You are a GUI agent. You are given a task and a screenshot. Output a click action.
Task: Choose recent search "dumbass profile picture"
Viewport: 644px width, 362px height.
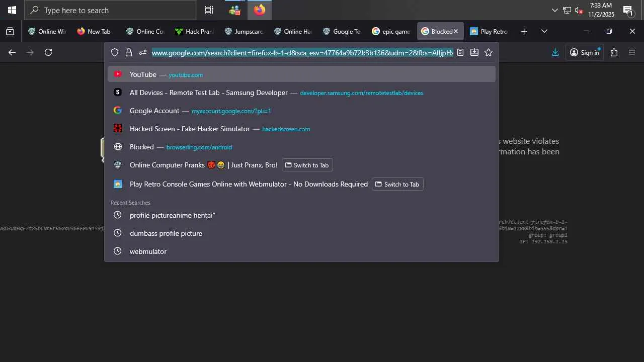point(302,233)
